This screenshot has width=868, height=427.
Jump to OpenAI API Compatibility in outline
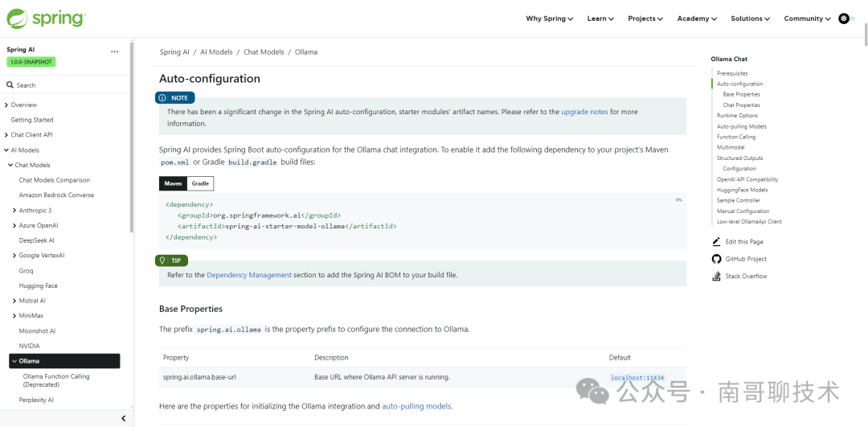pyautogui.click(x=747, y=179)
